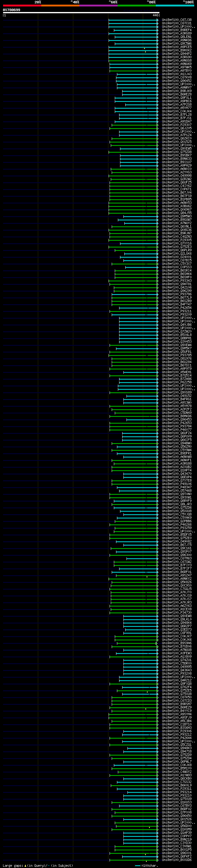The height and width of the screenshot is (868, 197).
Task: Select the UniRef100_A7P2G8 label
Action: pyautogui.click(x=177, y=104)
